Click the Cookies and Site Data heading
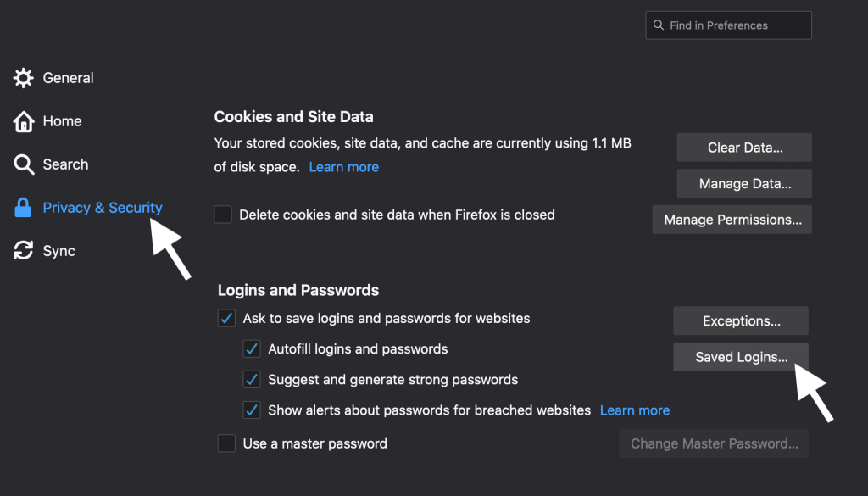Screen dimensions: 868x496 click(293, 117)
